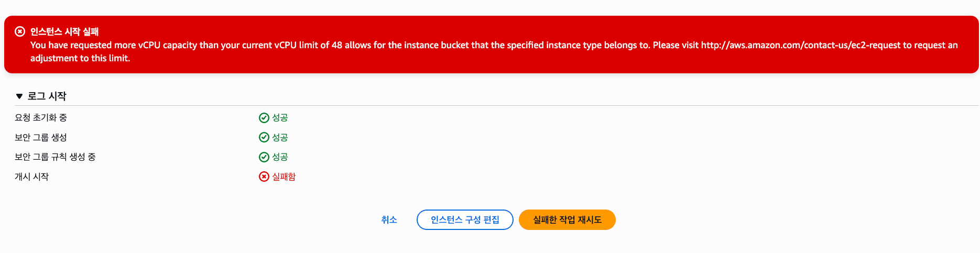This screenshot has width=980, height=253.
Task: Open 인스턴스 구성 편집
Action: coord(465,220)
